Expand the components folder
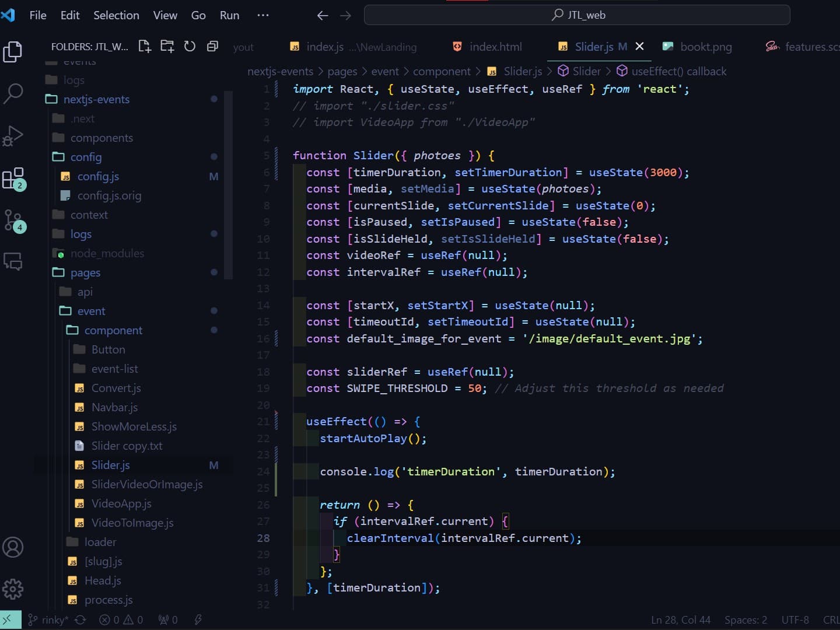 coord(101,138)
